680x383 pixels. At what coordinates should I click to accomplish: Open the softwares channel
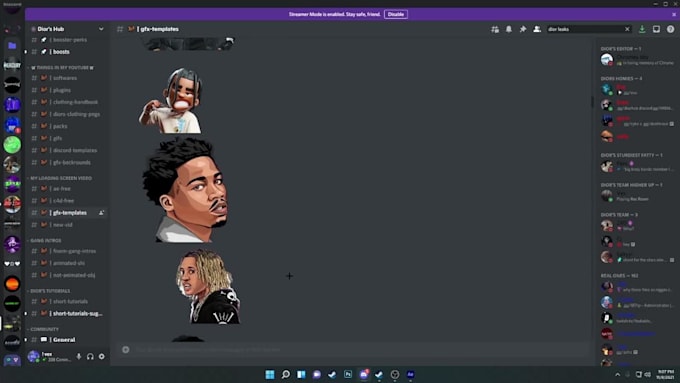[x=67, y=78]
